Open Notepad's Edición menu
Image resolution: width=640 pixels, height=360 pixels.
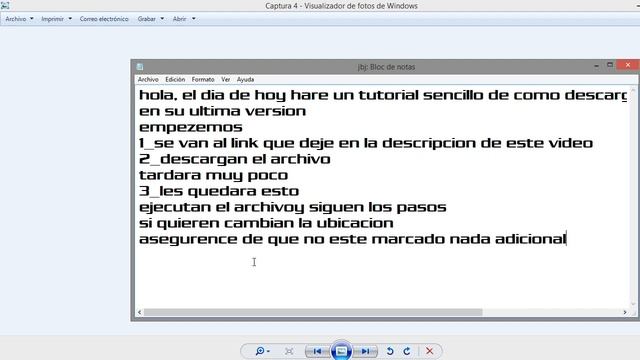tap(175, 80)
